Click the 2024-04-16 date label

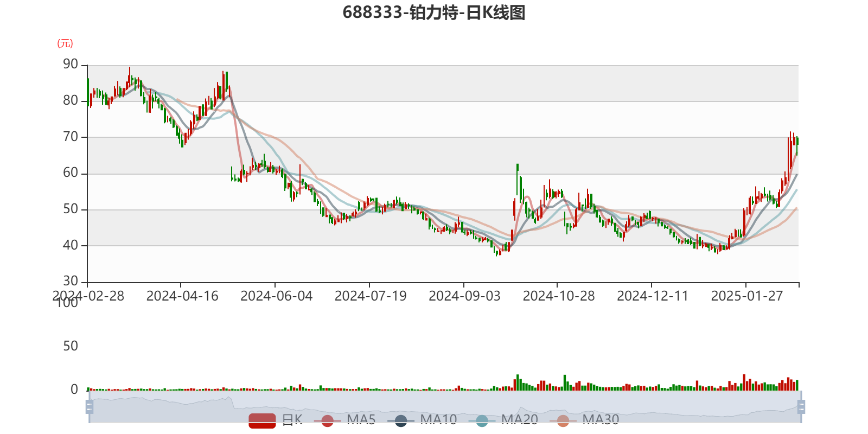coord(182,296)
